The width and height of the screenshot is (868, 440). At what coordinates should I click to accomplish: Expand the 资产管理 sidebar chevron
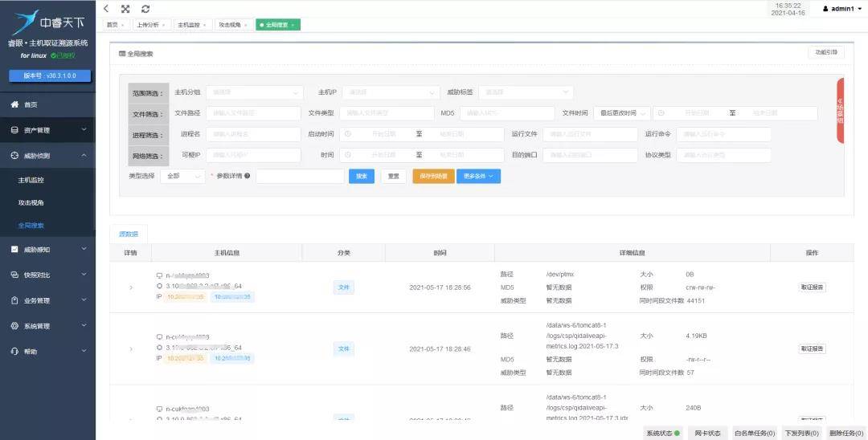[x=84, y=130]
